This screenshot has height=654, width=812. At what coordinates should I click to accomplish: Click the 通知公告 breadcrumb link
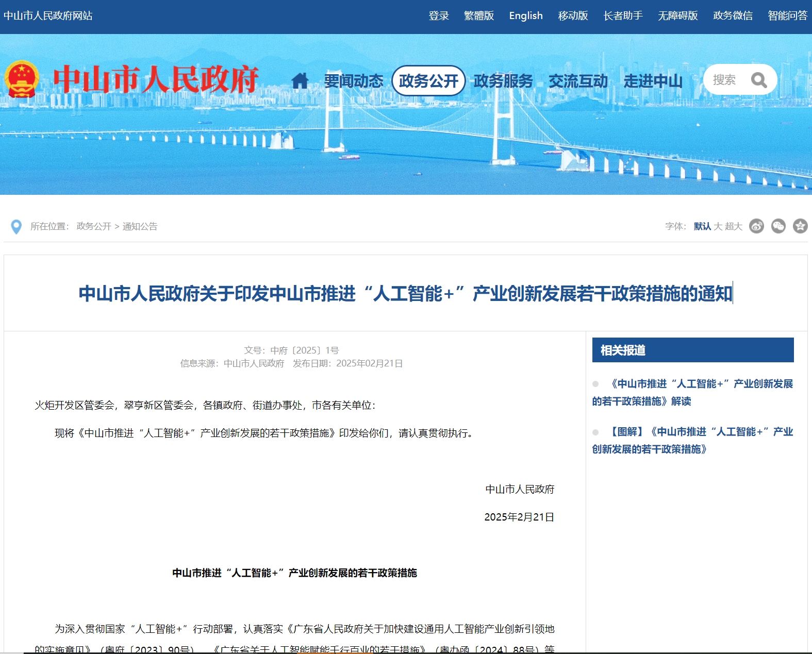tap(140, 226)
